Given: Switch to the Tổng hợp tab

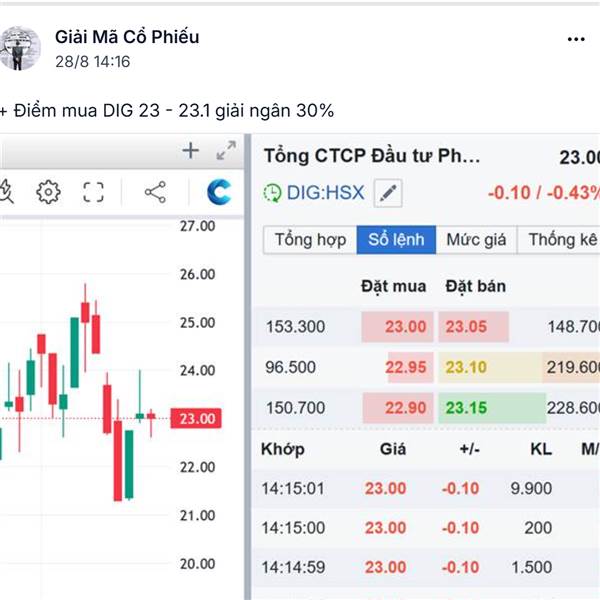Looking at the screenshot, I should [x=310, y=240].
